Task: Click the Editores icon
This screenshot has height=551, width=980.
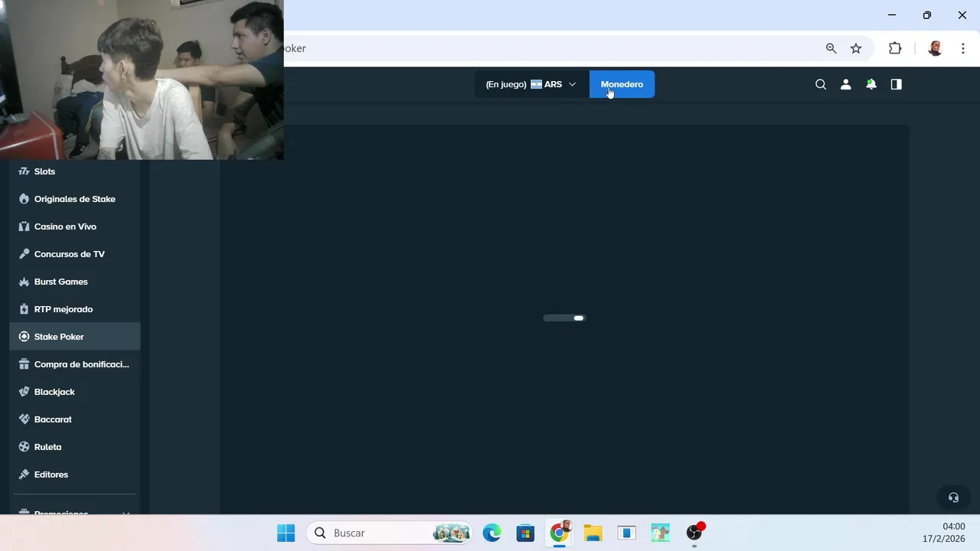Action: (24, 474)
